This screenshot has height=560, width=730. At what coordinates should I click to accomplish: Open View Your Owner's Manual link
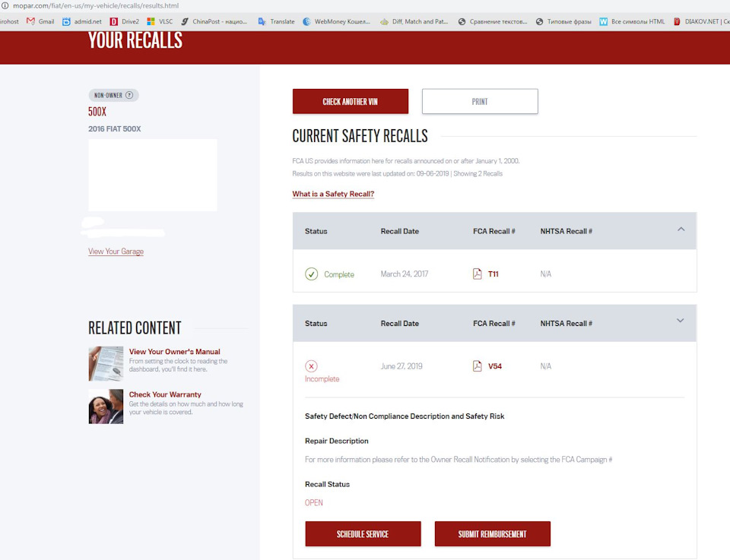coord(175,352)
